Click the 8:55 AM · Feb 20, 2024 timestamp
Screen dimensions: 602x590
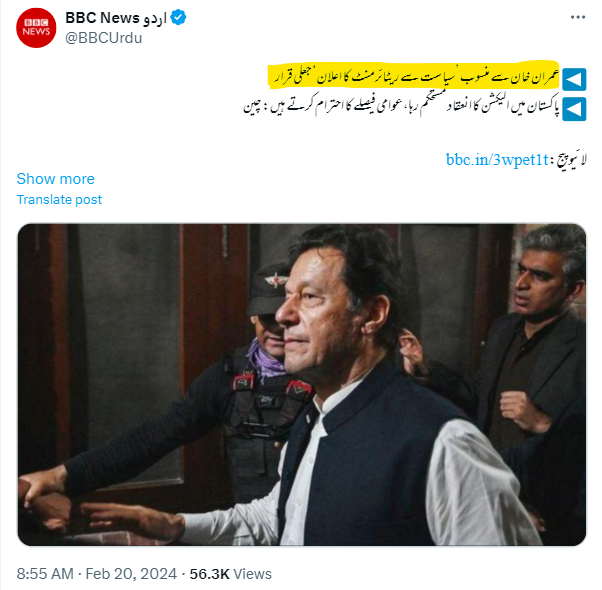97,574
